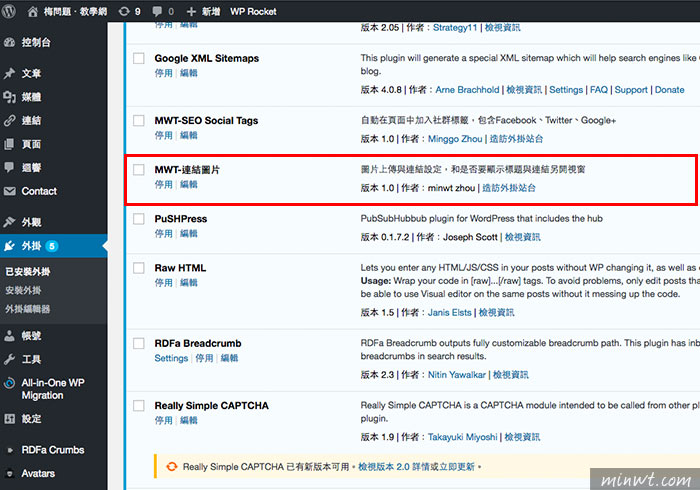The image size is (700, 490).
Task: Click the 連結 chain link icon
Action: click(x=9, y=120)
